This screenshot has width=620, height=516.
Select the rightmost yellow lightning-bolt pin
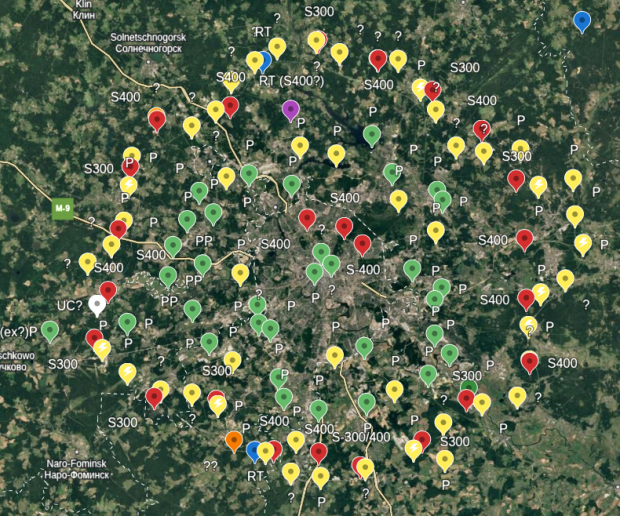pos(583,243)
